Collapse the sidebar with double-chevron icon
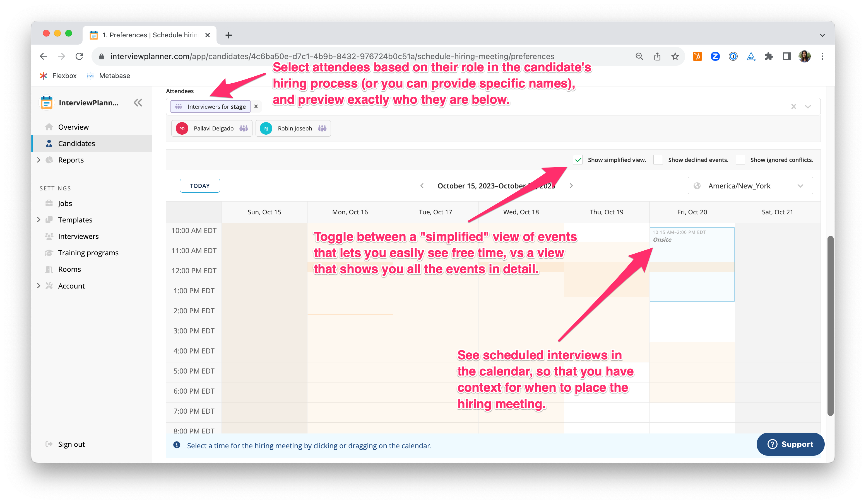The width and height of the screenshot is (866, 504). click(138, 103)
